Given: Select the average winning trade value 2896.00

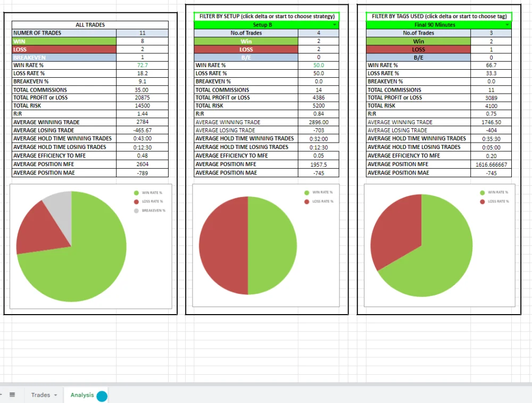Looking at the screenshot, I should (319, 122).
